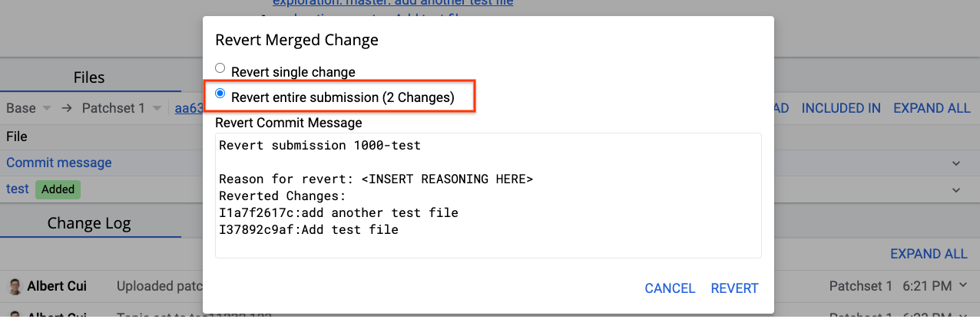Switch to the Files tab
Viewport: 980px width, 319px height.
[x=89, y=77]
